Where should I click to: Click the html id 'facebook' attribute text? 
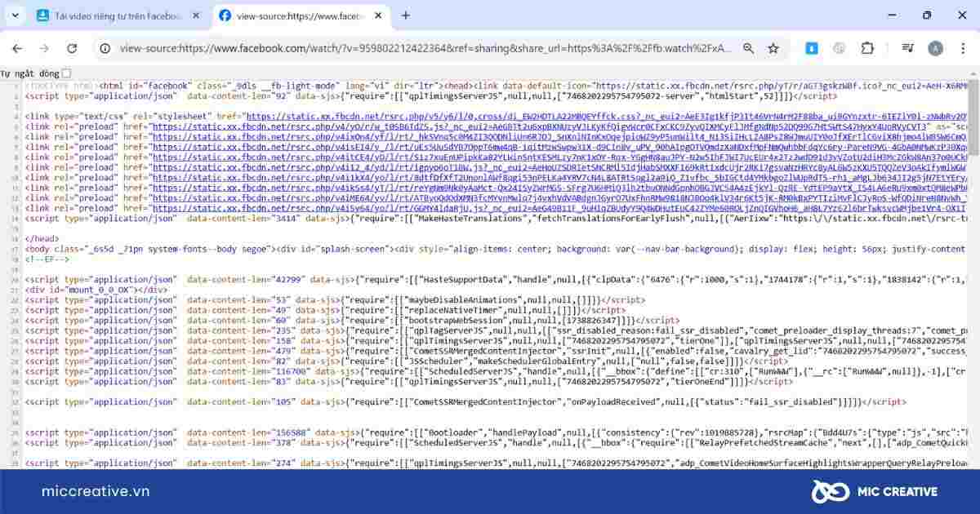[166, 86]
